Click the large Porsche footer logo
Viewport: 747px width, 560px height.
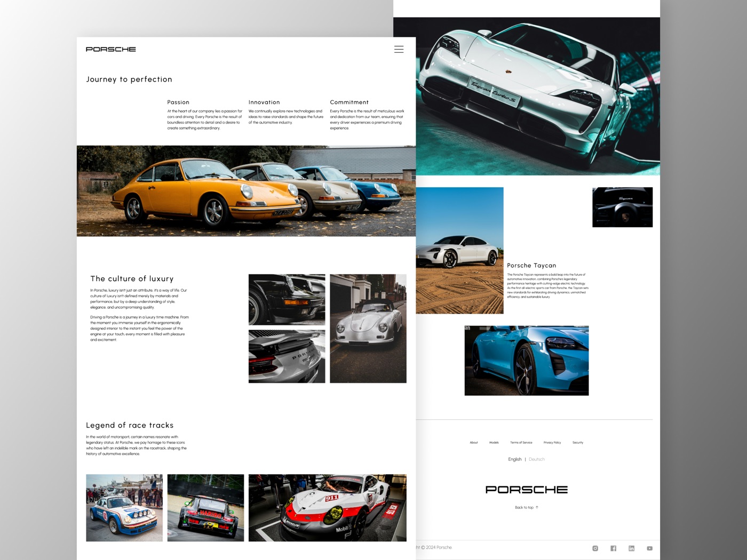526,489
